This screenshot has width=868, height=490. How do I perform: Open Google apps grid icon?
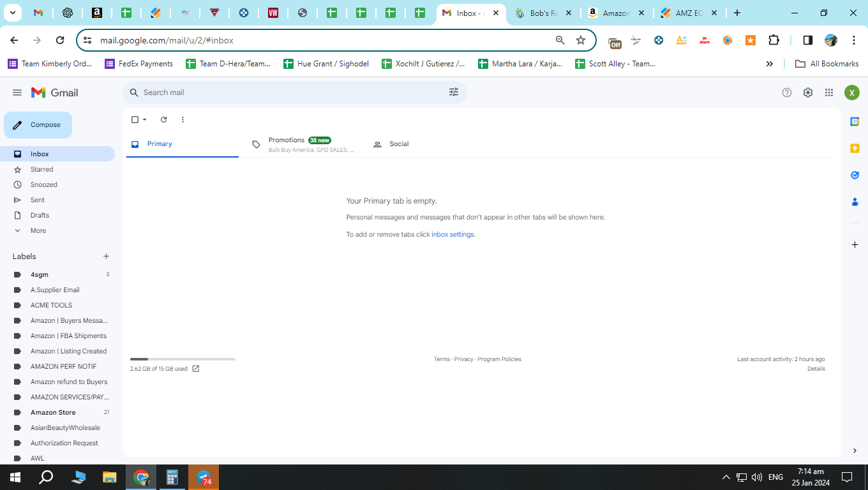[829, 93]
